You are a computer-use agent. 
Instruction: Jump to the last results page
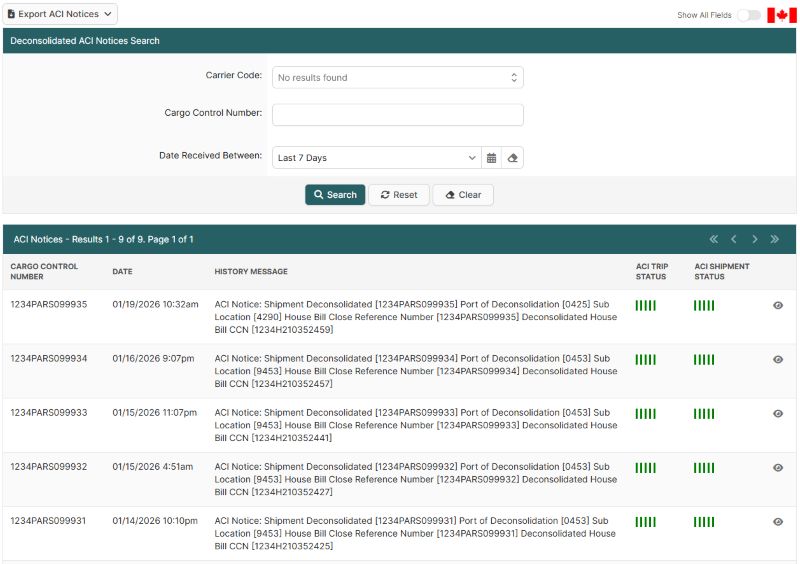[775, 240]
